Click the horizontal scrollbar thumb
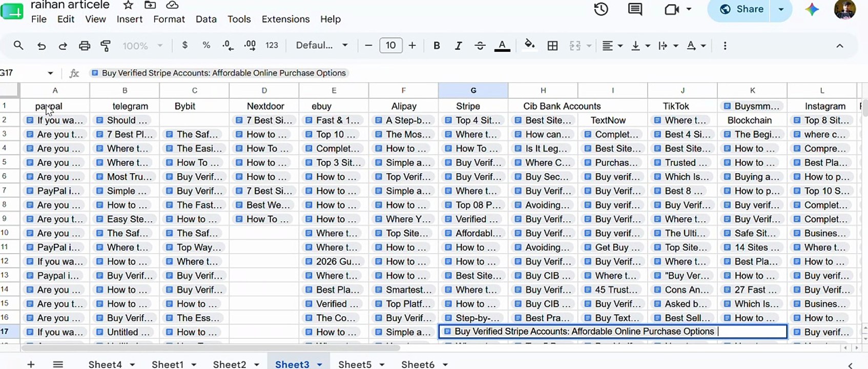Viewport: 868px width, 369px height. [x=210, y=348]
